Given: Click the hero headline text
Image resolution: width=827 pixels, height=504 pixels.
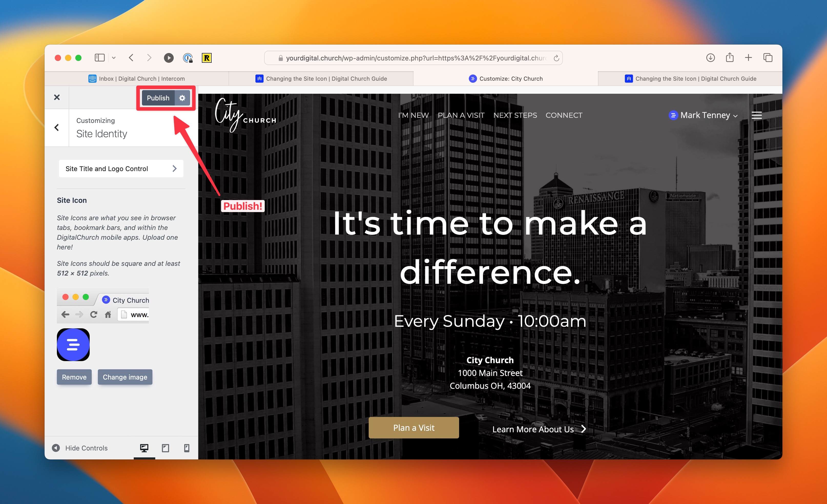Looking at the screenshot, I should click(490, 248).
